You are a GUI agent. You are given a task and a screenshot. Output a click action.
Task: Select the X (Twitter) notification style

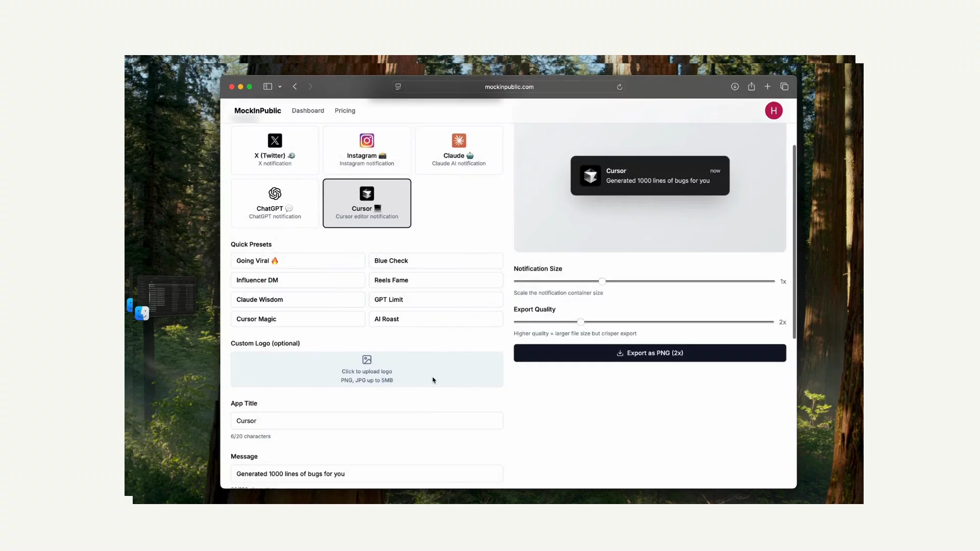tap(274, 150)
